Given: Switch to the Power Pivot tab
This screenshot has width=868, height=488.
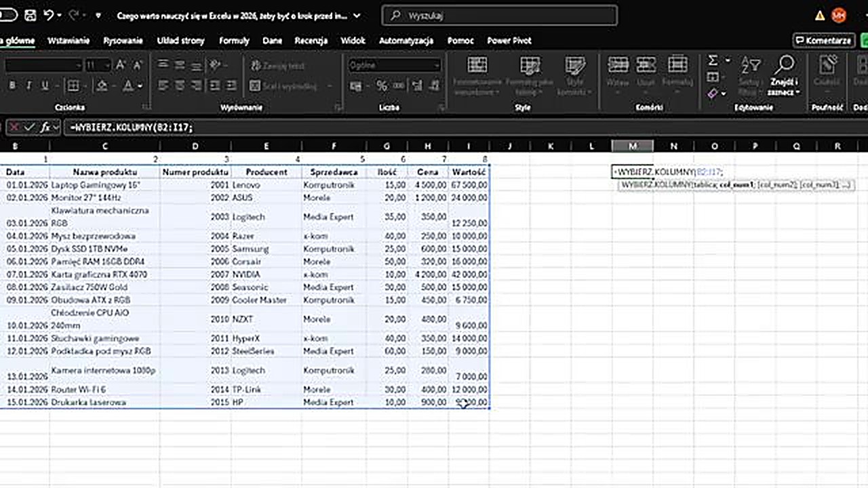Looking at the screenshot, I should pos(509,41).
